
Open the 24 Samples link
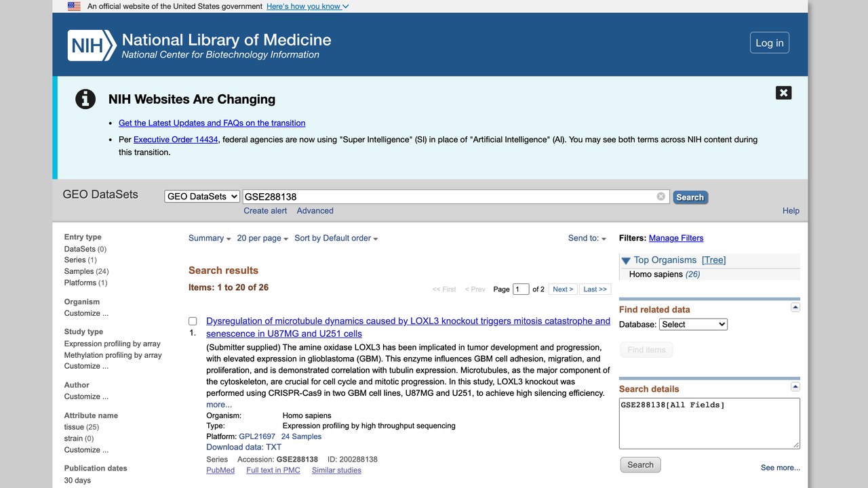[301, 436]
